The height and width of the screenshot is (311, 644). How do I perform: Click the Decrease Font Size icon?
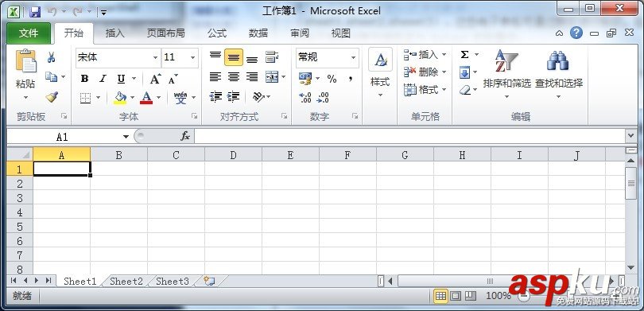click(173, 79)
